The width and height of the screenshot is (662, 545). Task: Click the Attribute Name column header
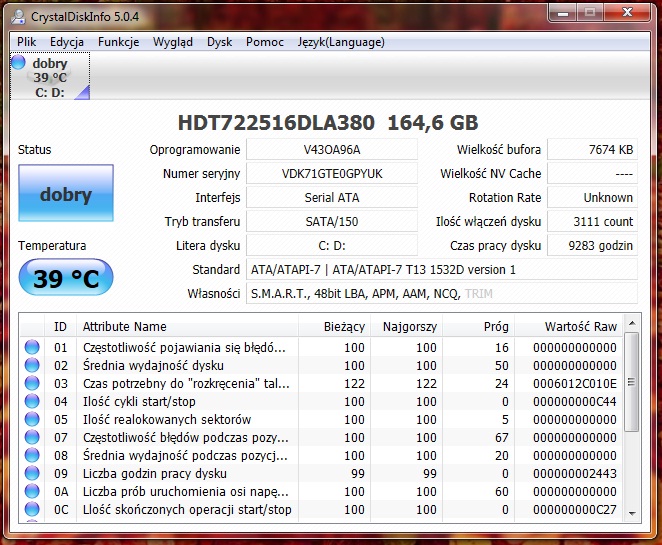click(x=187, y=326)
